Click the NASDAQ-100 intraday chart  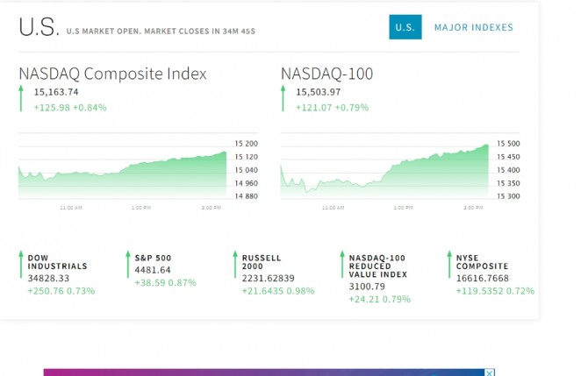400,170
